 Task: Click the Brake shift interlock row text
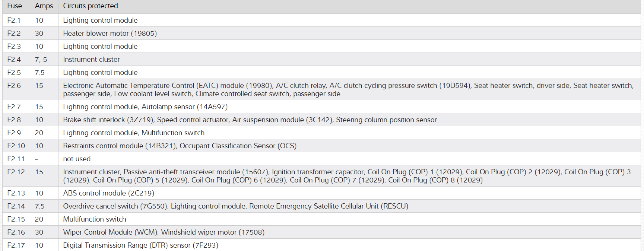108,120
